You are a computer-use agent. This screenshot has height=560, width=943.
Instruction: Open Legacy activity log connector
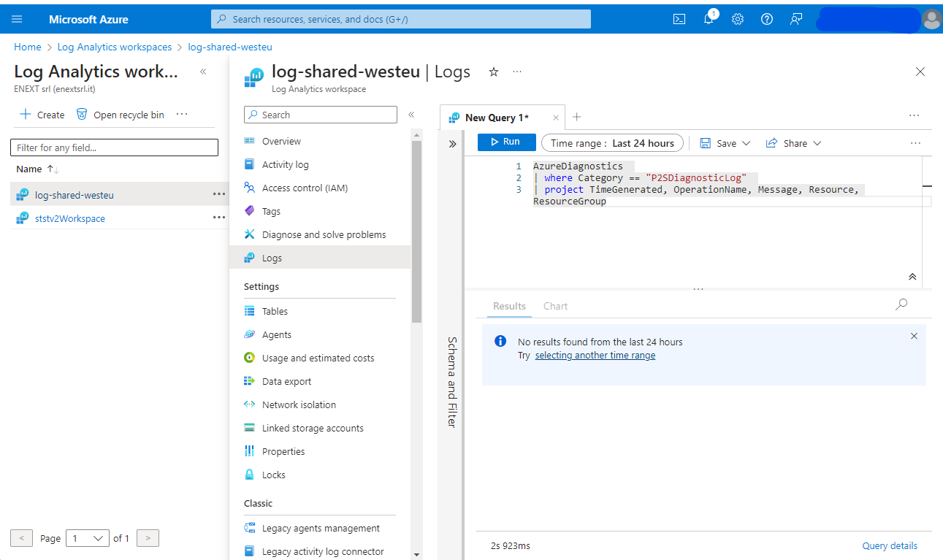(x=320, y=551)
